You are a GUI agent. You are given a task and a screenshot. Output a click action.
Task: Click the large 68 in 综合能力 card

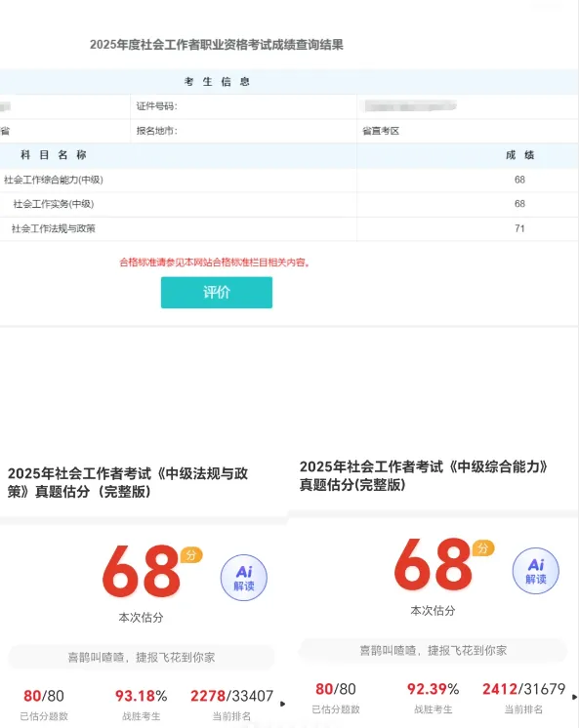(434, 565)
